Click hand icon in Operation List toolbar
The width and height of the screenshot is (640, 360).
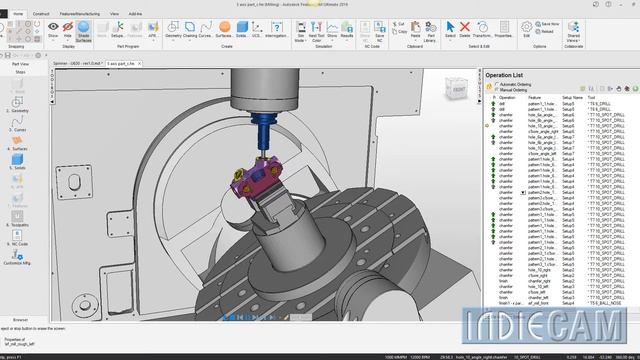pos(619,89)
